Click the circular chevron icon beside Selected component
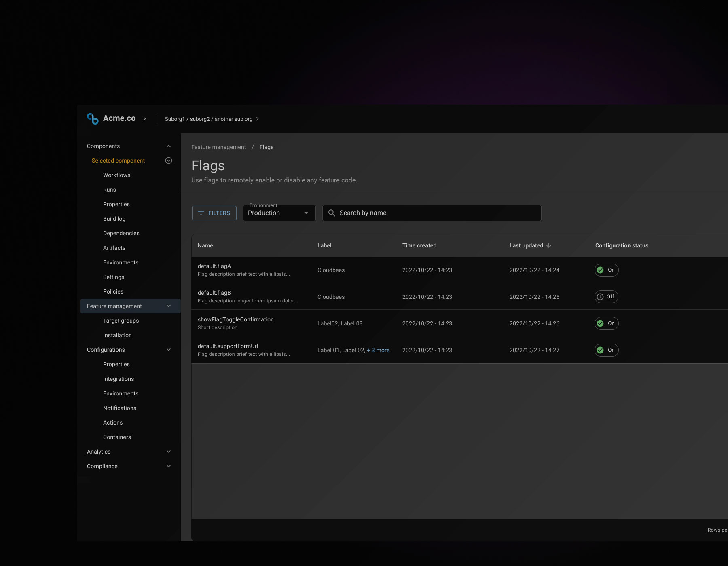This screenshot has width=728, height=566. (x=168, y=161)
